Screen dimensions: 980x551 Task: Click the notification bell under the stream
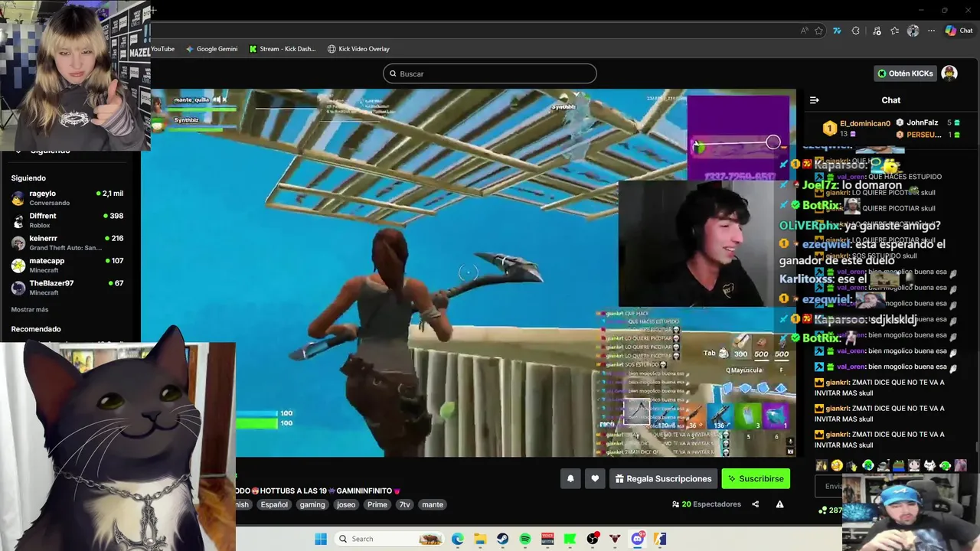click(570, 478)
